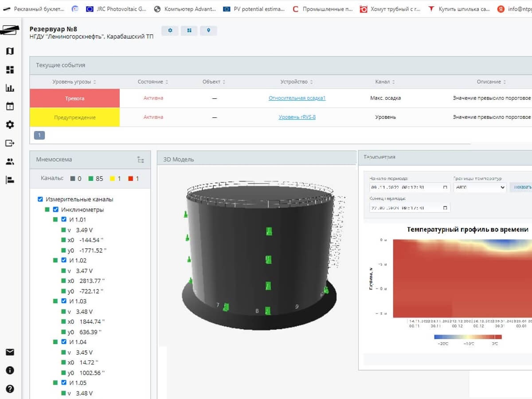Open the Уровень rRVS-8 device link
532x399 pixels.
297,117
